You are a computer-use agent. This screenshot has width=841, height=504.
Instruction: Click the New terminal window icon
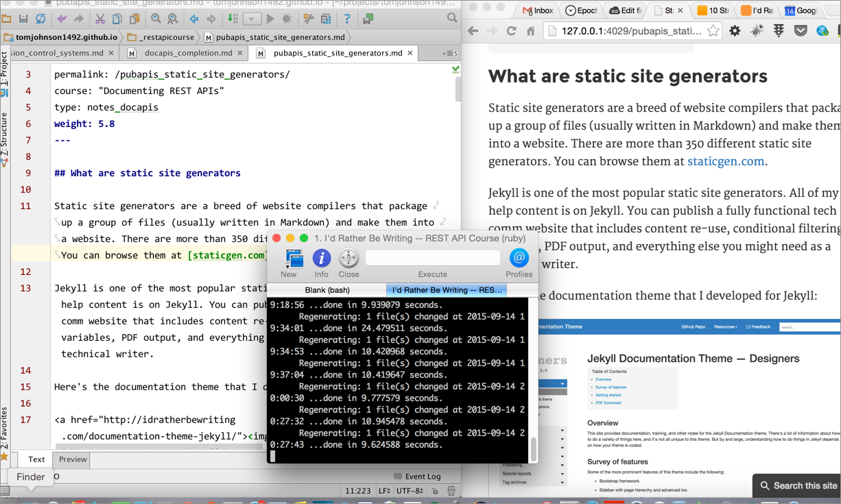(x=294, y=259)
